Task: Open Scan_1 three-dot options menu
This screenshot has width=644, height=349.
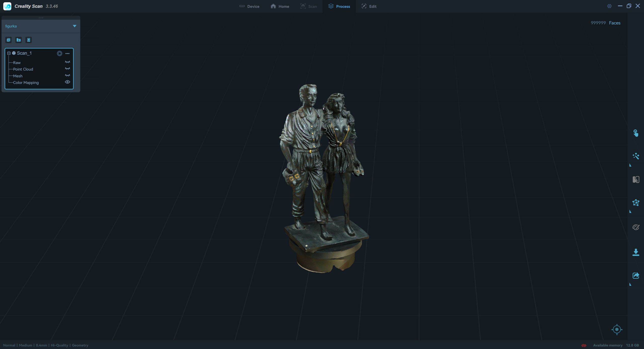Action: tap(67, 53)
